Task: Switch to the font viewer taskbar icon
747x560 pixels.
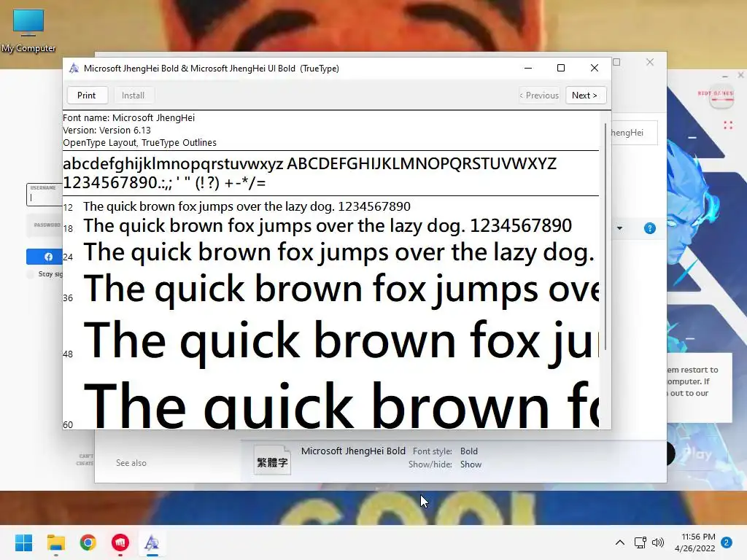Action: click(152, 542)
